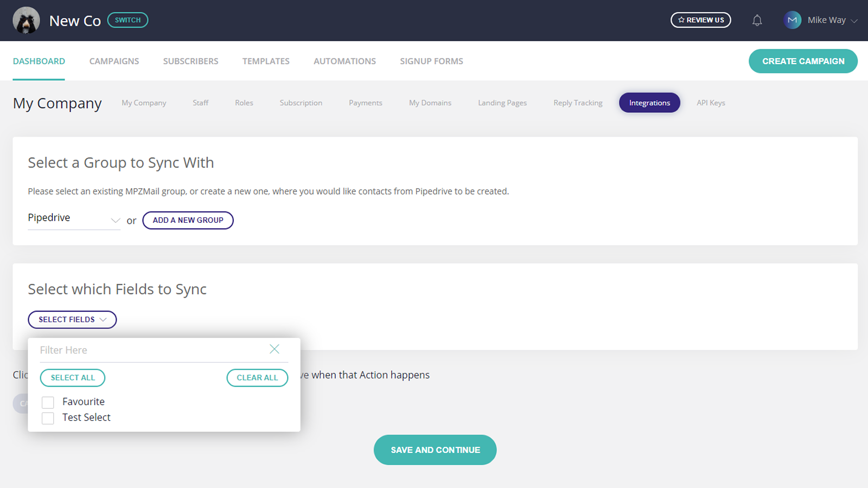This screenshot has width=868, height=488.
Task: Click the company dog avatar logo
Action: (26, 21)
